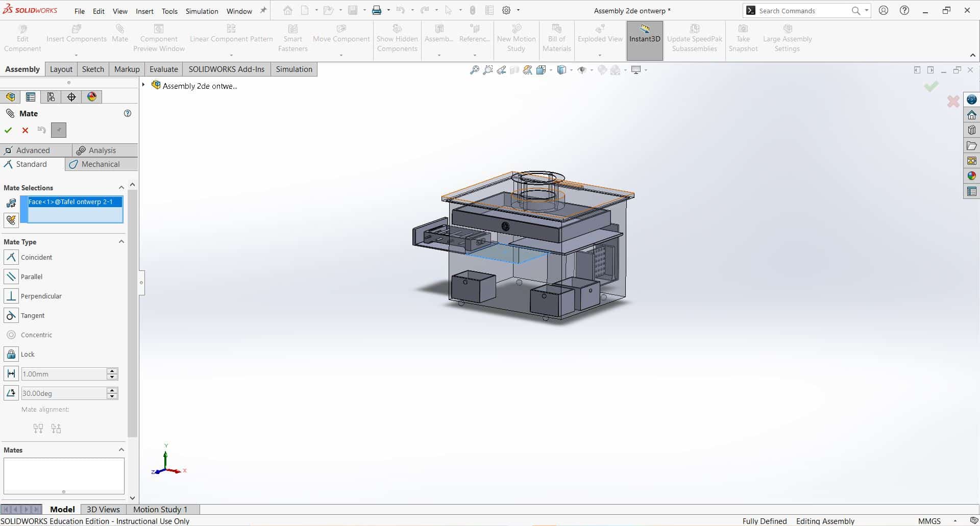The height and width of the screenshot is (526, 980).
Task: Open the Analysis mates tab
Action: click(105, 151)
